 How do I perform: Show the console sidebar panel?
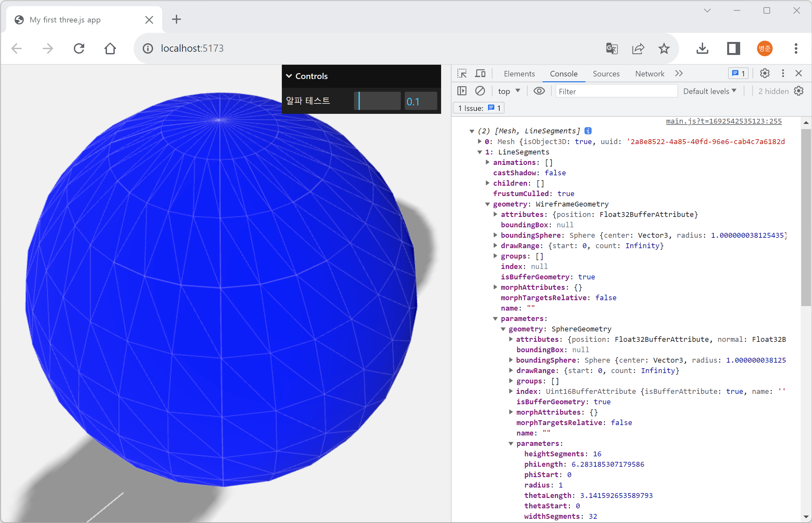coord(462,91)
